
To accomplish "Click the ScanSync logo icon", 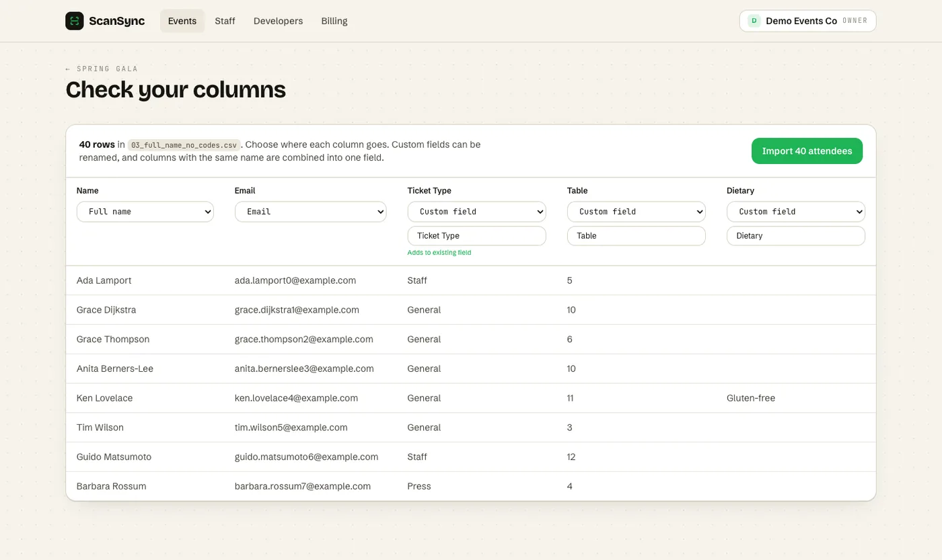I will [x=75, y=21].
